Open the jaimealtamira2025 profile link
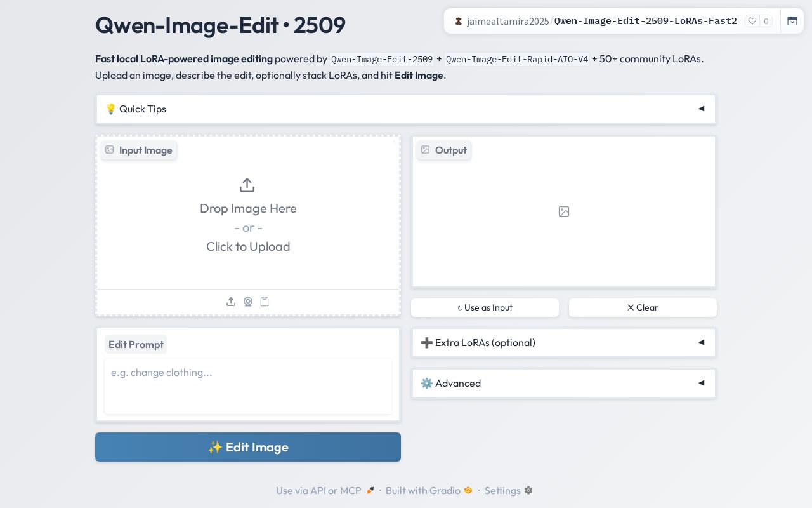Screen dimensions: 812x508 tap(507, 21)
